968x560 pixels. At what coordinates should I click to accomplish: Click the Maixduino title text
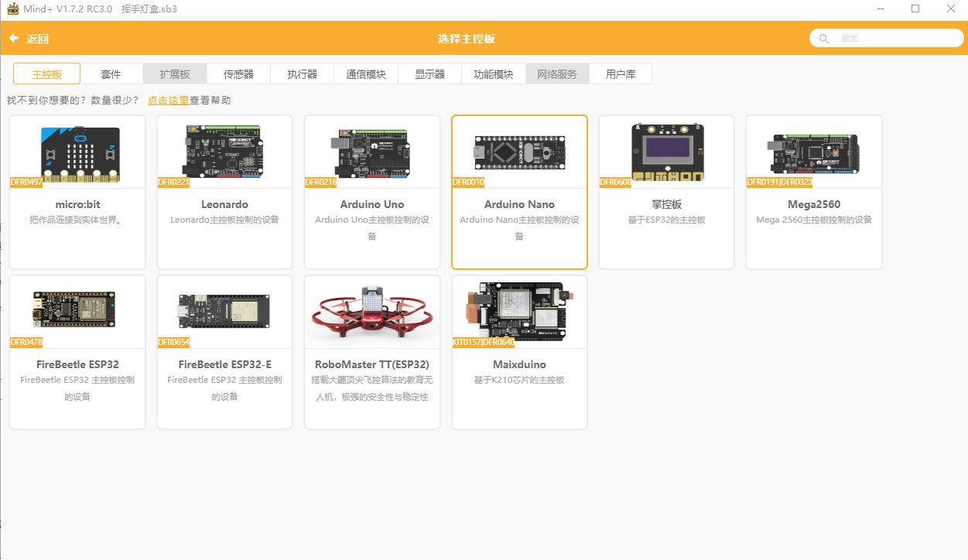click(519, 364)
